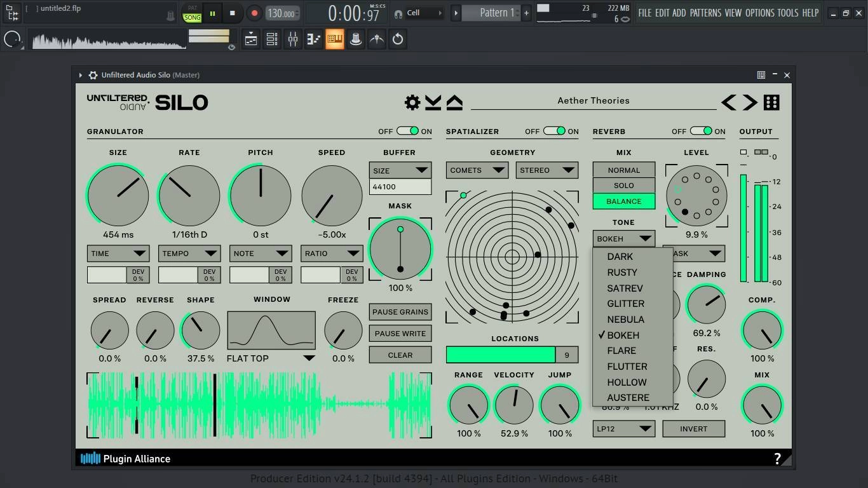Open the TEMPO rate mode dropdown
The height and width of the screenshot is (488, 868).
click(x=189, y=254)
